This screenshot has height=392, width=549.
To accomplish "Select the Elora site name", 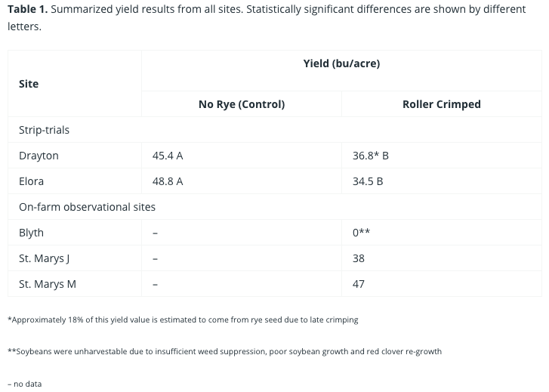I will (32, 181).
